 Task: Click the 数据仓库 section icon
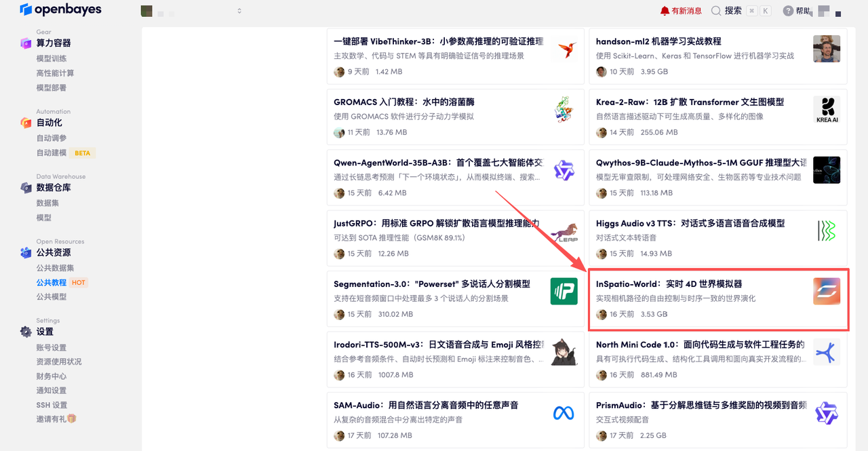coord(26,188)
